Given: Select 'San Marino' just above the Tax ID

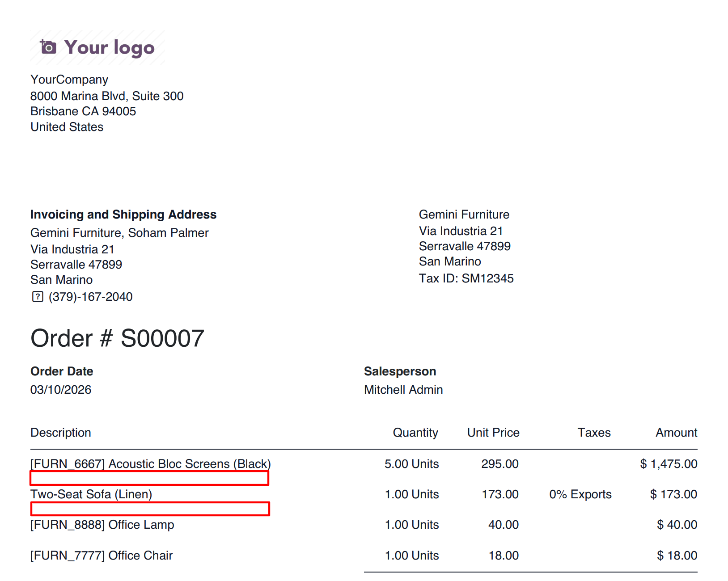Looking at the screenshot, I should click(x=450, y=261).
